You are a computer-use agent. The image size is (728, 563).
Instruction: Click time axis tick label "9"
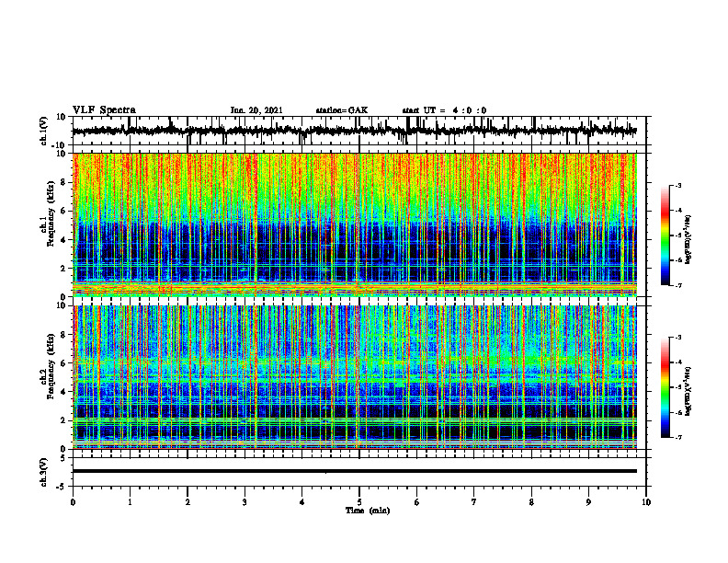[x=588, y=502]
